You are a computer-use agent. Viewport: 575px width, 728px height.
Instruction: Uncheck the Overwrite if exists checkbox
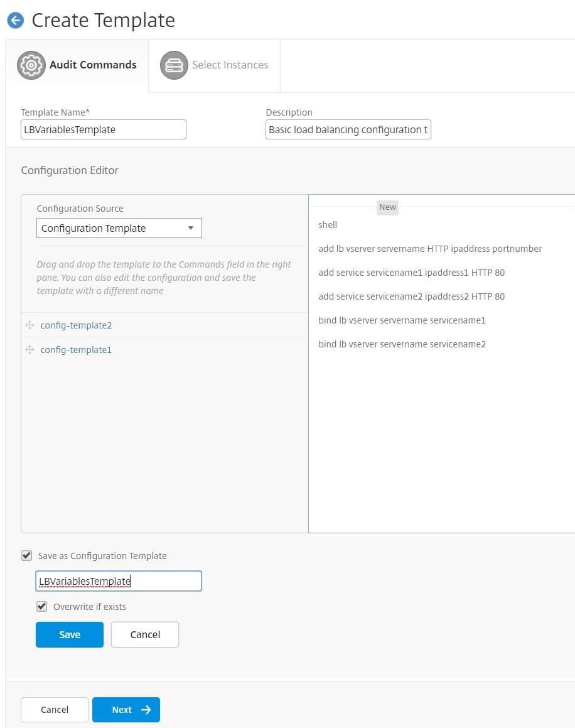point(42,606)
